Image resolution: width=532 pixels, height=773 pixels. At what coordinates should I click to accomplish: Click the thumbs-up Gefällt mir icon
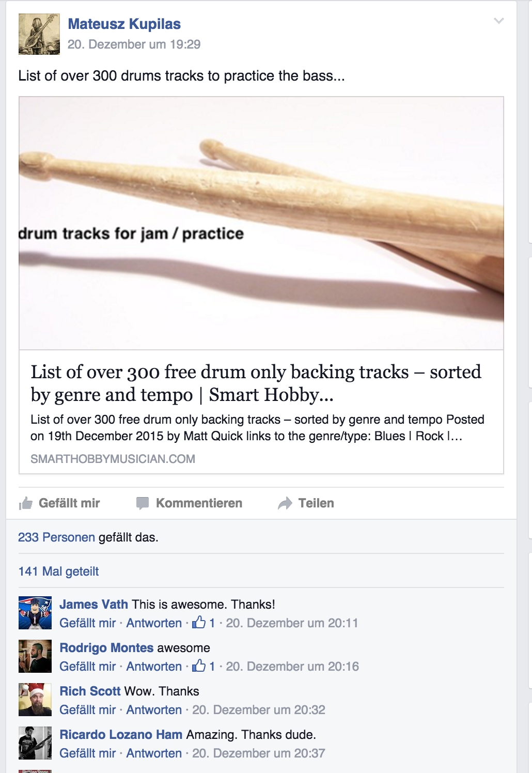click(x=25, y=503)
